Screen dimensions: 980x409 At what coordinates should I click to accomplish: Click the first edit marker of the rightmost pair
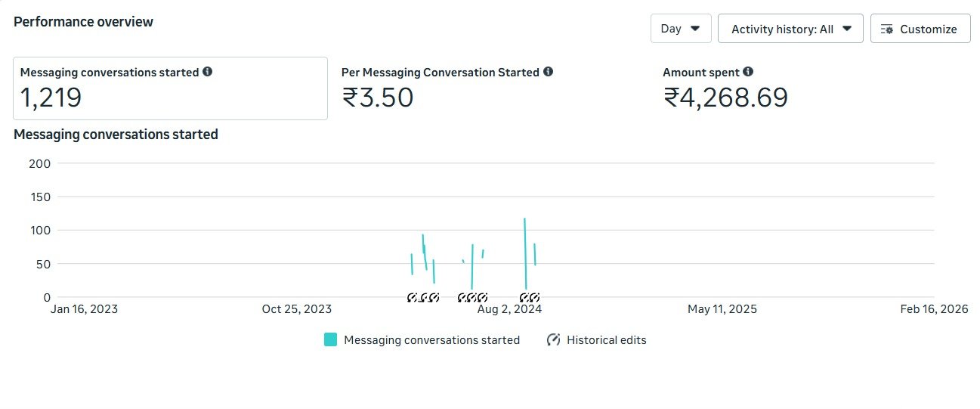(x=524, y=297)
